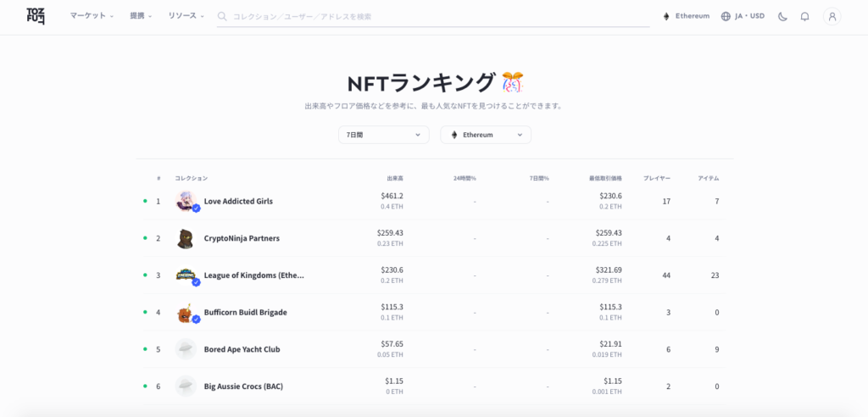Click Love Addicted Girls avatar image

click(186, 201)
